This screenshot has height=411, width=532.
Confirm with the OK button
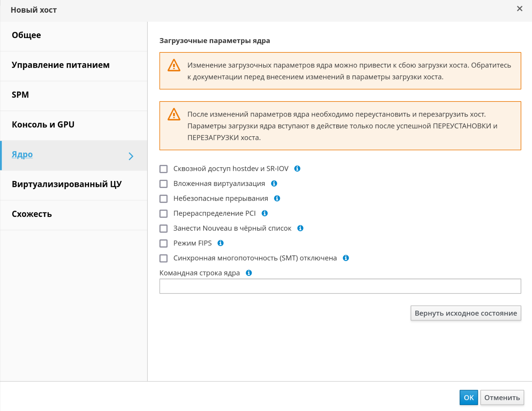(468, 397)
